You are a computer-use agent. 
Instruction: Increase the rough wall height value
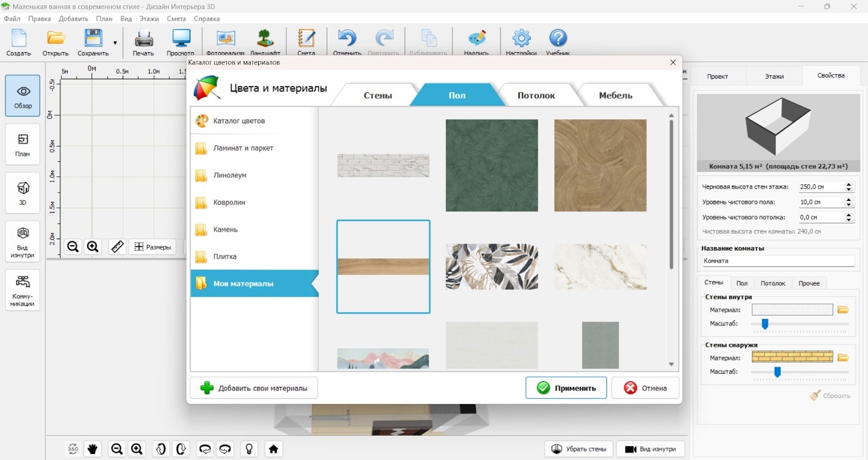coord(849,184)
